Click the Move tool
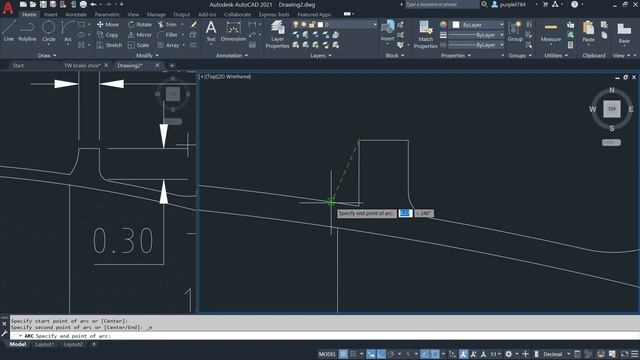The image size is (640, 360). tap(108, 24)
